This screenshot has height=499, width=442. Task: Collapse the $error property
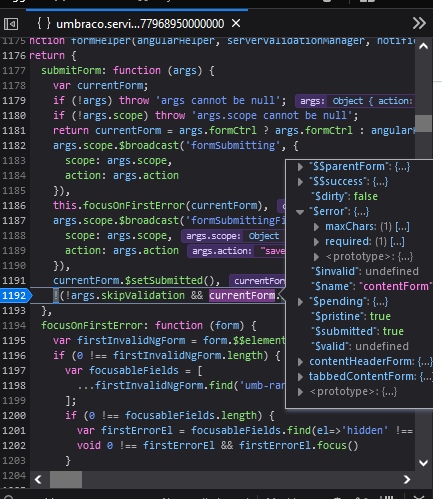point(300,212)
